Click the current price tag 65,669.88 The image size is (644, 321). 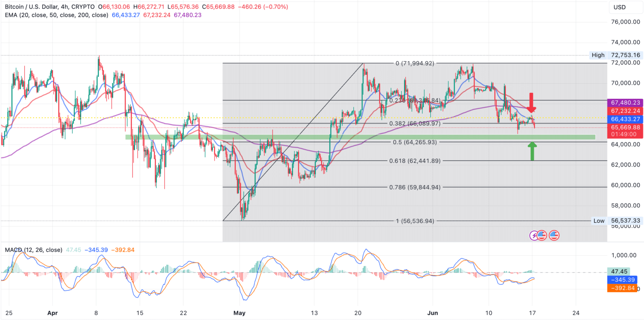pyautogui.click(x=625, y=127)
